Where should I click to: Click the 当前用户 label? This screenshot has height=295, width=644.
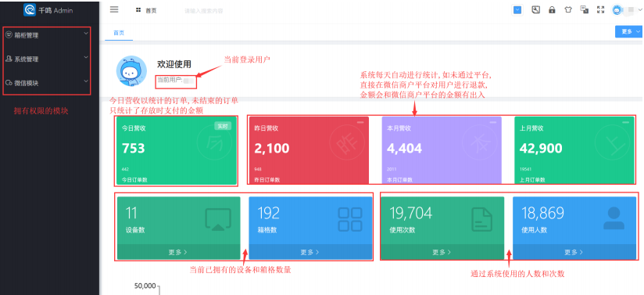coord(170,80)
